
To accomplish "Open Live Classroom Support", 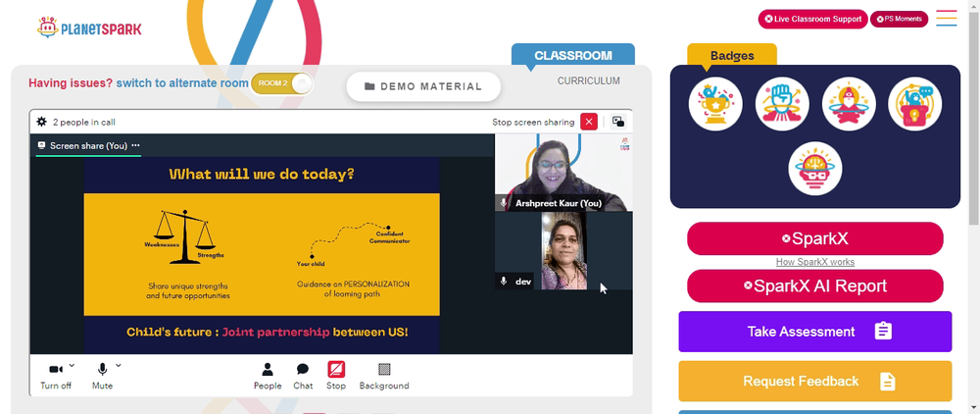I will [x=813, y=19].
